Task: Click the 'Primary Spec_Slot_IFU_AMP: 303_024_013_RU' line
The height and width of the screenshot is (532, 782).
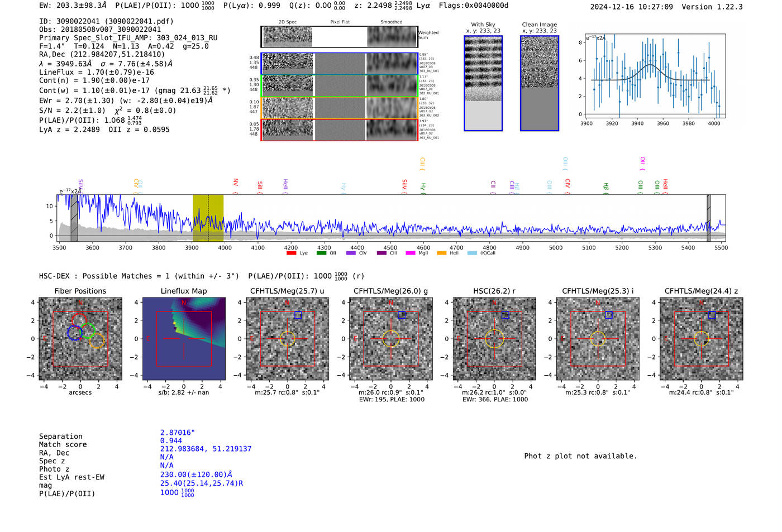Action: point(128,38)
